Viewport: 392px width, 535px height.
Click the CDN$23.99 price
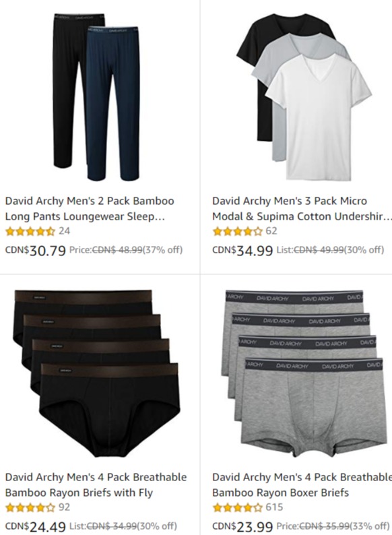click(x=242, y=526)
